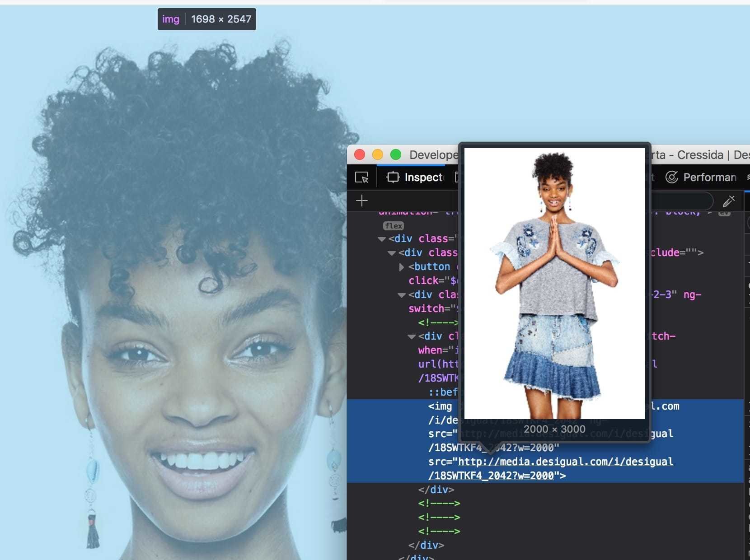Open the Inspector tab
This screenshot has width=750, height=560.
point(416,177)
